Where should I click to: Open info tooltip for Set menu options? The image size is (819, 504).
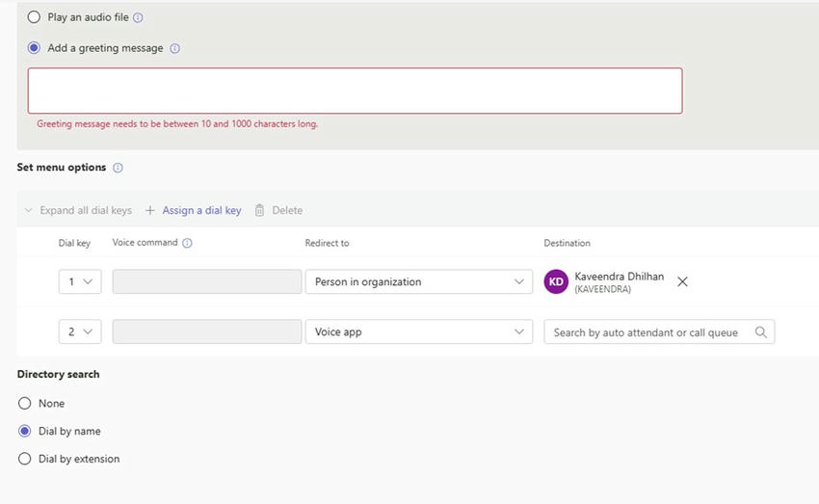click(x=118, y=168)
